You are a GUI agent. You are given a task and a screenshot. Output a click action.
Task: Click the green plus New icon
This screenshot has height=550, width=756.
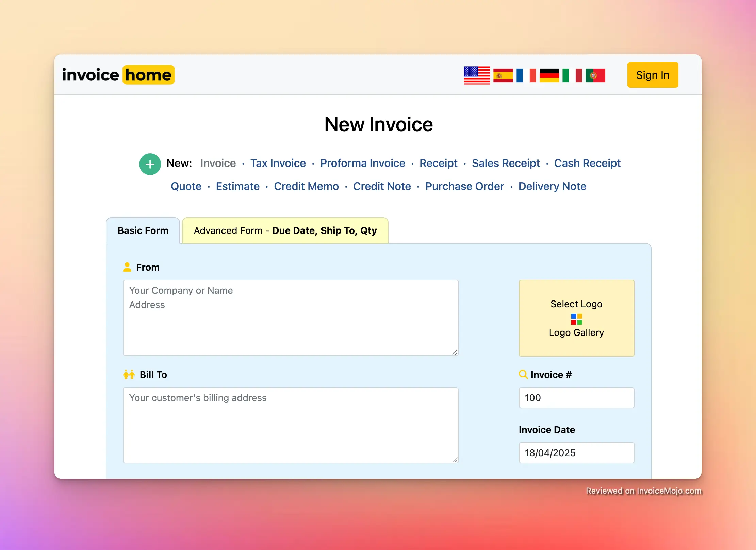[150, 164]
